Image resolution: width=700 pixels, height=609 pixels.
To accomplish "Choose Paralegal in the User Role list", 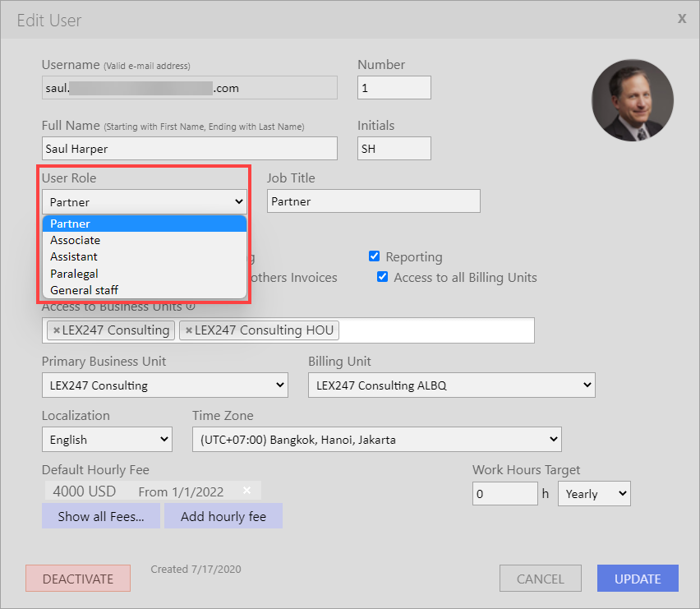I will coord(74,274).
